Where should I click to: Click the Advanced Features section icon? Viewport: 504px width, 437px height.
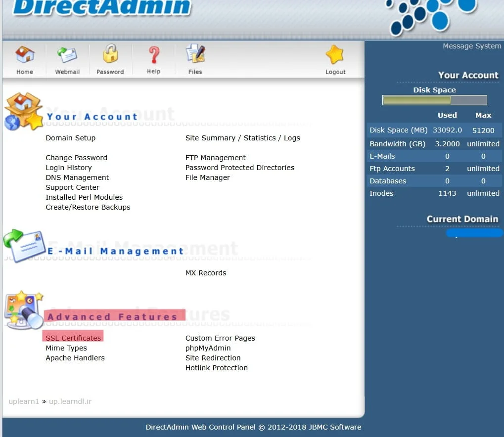(x=23, y=310)
